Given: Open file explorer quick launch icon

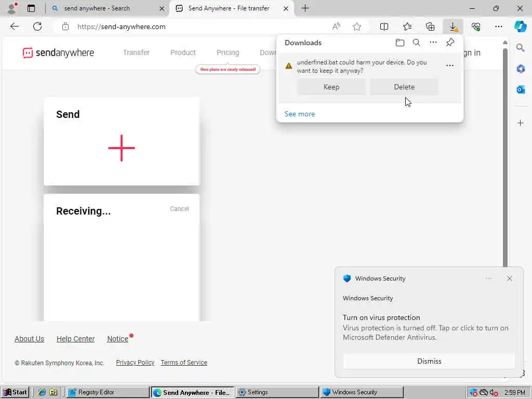Looking at the screenshot, I should click(x=54, y=392).
